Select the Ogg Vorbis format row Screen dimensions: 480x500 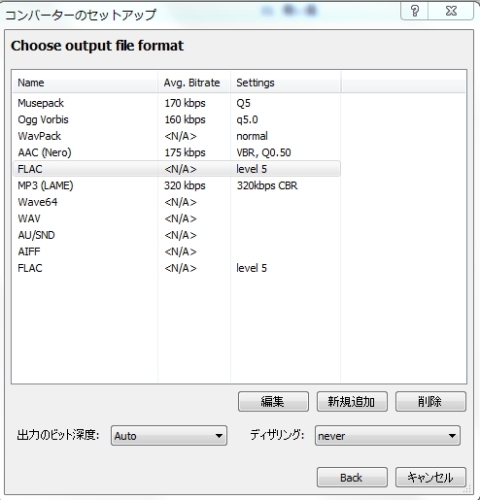pos(177,119)
